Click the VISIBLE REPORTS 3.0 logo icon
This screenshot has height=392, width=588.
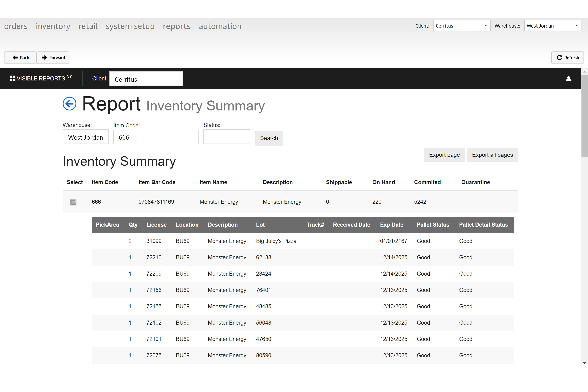click(11, 79)
